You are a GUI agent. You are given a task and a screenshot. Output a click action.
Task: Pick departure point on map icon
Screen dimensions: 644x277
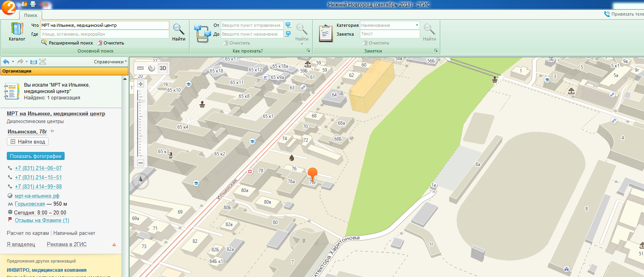(x=288, y=25)
